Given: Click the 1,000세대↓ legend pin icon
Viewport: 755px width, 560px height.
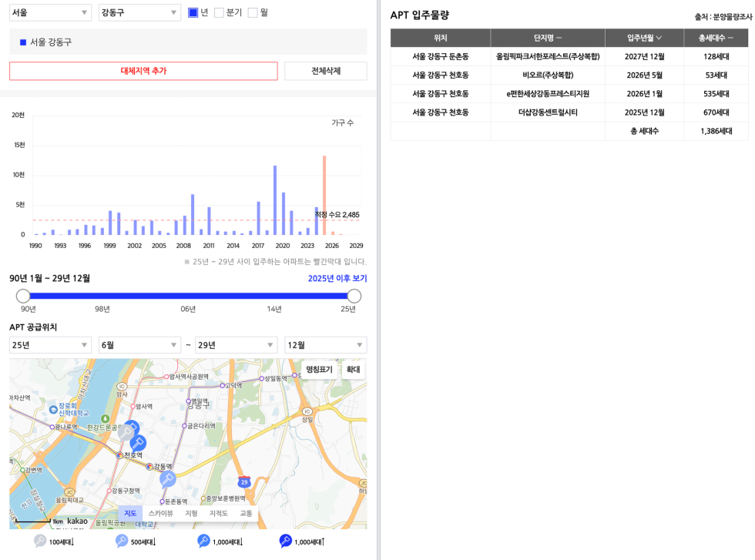Looking at the screenshot, I should 203,542.
